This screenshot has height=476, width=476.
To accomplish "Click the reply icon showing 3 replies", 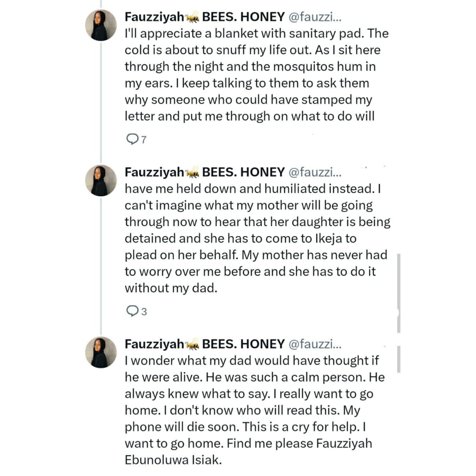I will click(132, 311).
